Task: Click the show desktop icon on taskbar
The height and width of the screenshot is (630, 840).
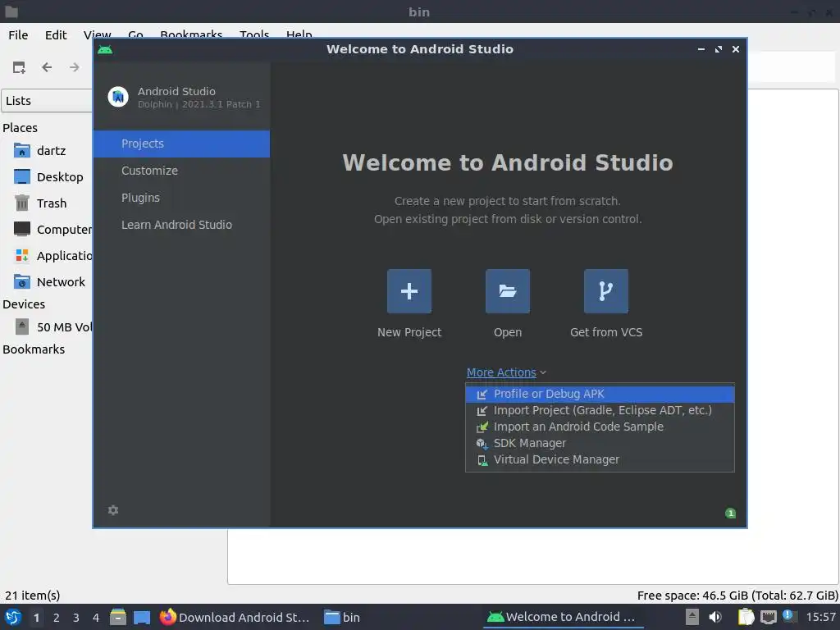Action: [x=142, y=617]
